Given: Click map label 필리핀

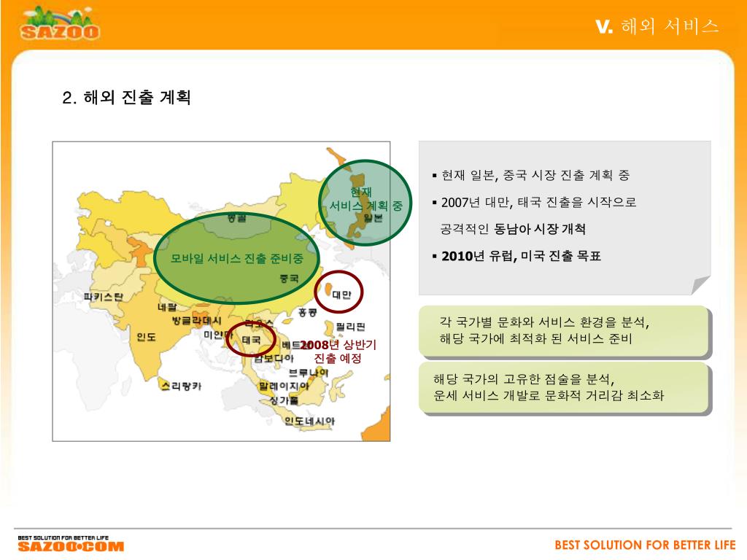Looking at the screenshot, I should [x=351, y=326].
